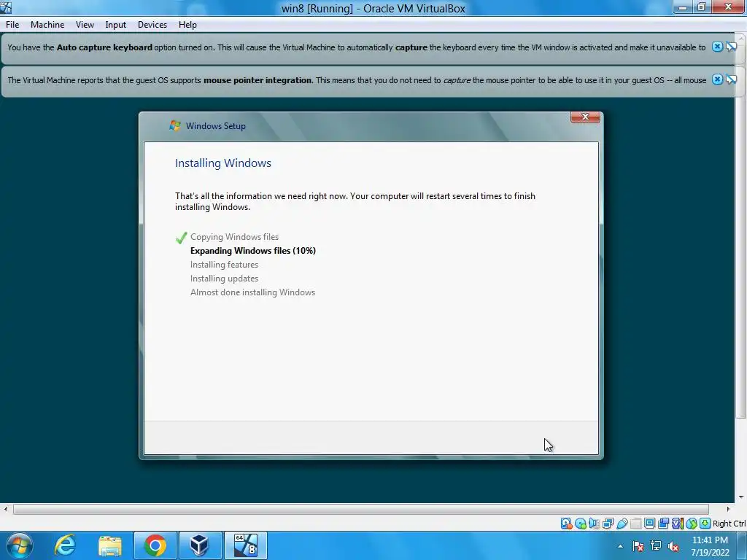Open the View menu
This screenshot has height=560, width=747.
click(x=85, y=25)
